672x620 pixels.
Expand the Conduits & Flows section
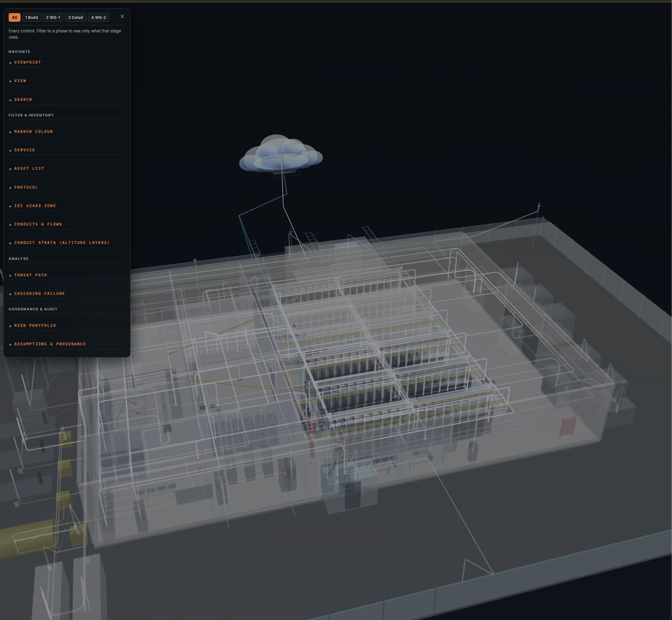(67, 224)
